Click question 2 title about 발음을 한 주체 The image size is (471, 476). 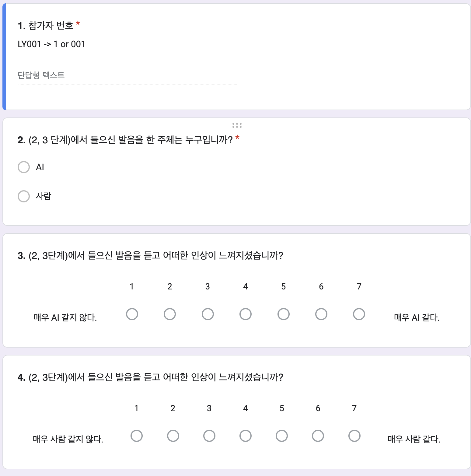click(130, 140)
